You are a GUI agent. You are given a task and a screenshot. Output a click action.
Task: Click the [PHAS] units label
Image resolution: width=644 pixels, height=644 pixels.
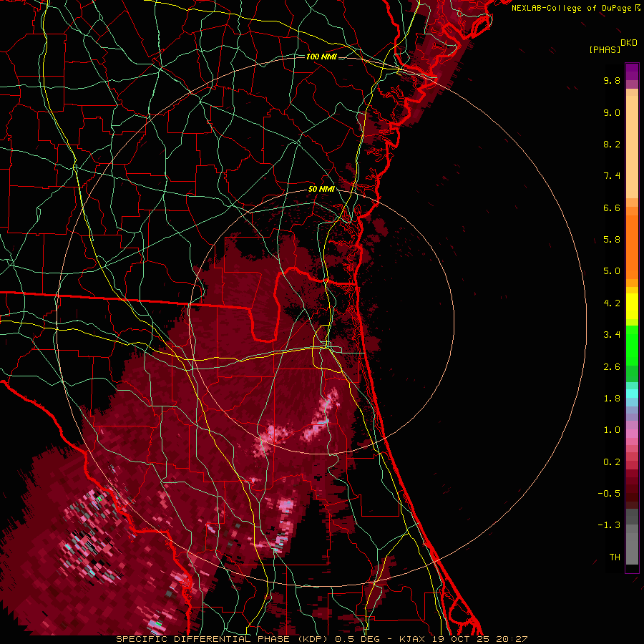pyautogui.click(x=605, y=50)
